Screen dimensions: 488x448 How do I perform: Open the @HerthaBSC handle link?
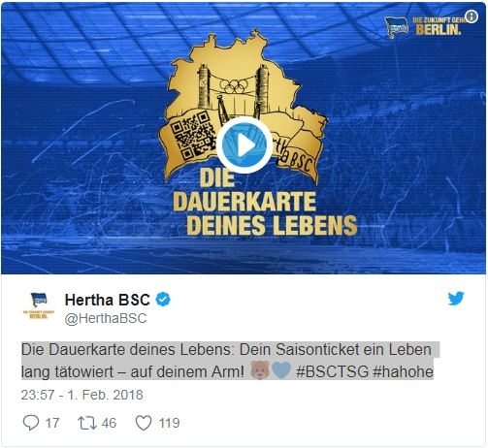[106, 318]
